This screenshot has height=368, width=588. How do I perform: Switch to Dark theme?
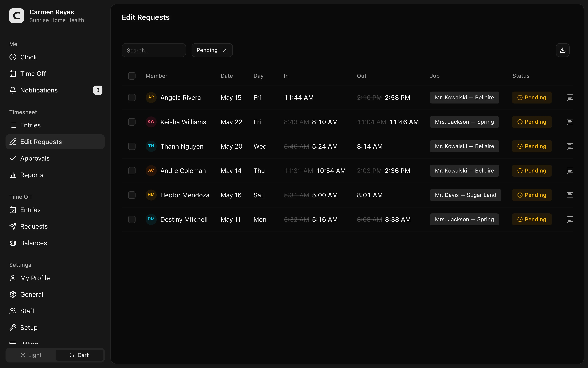coord(79,355)
